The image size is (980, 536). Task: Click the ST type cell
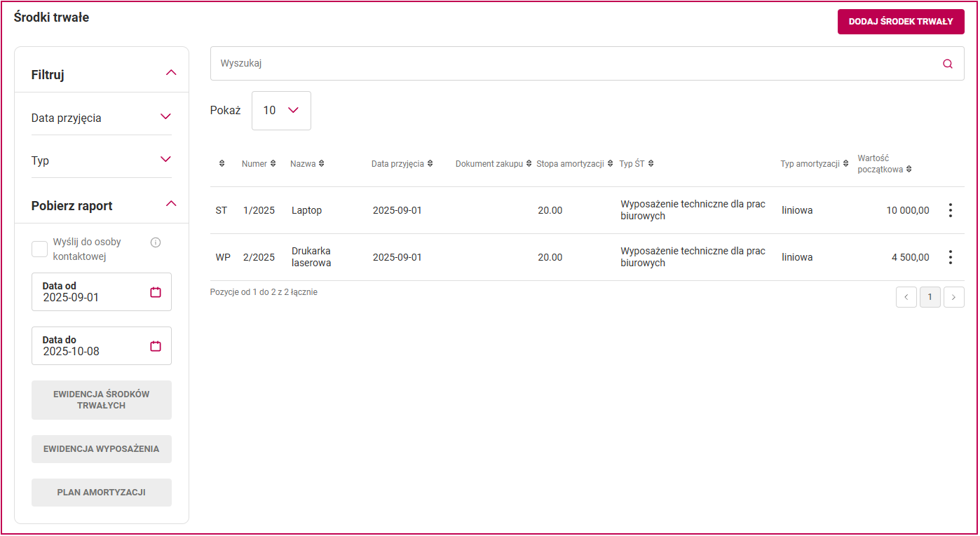coord(222,210)
